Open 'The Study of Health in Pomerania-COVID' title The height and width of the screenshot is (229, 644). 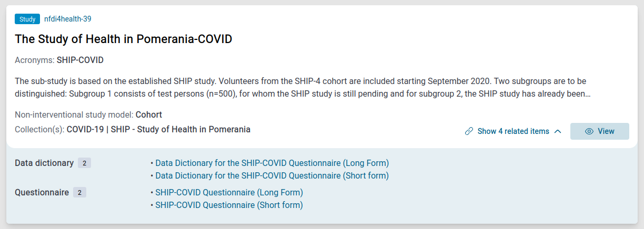(123, 39)
